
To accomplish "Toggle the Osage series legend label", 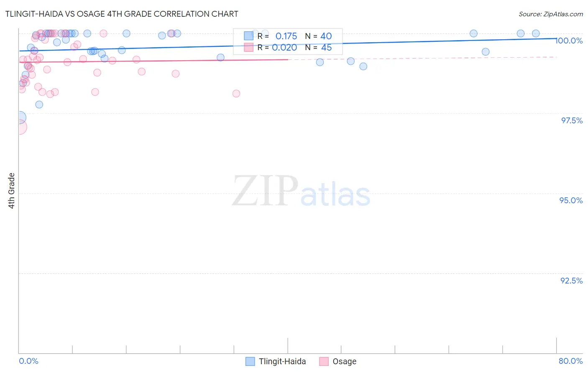I will pyautogui.click(x=345, y=361).
